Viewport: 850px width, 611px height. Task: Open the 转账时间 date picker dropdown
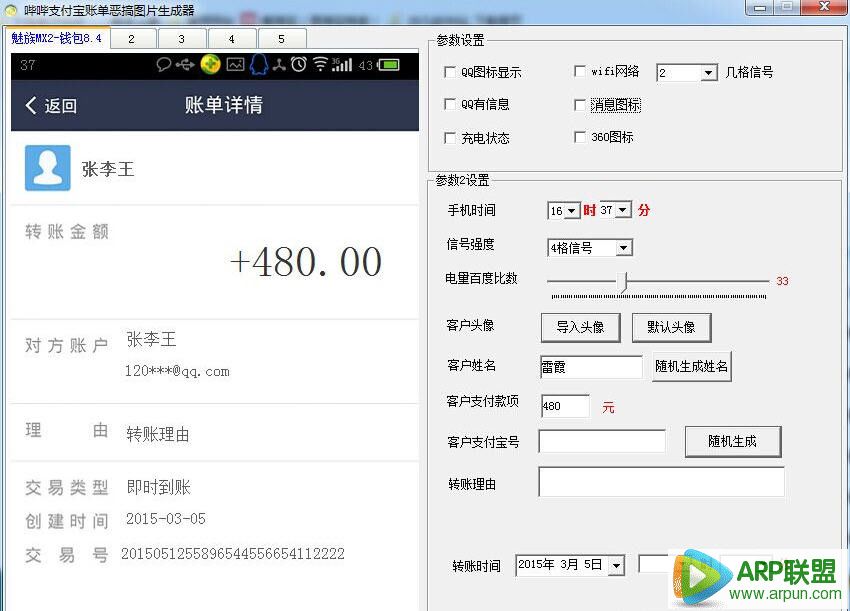[616, 565]
